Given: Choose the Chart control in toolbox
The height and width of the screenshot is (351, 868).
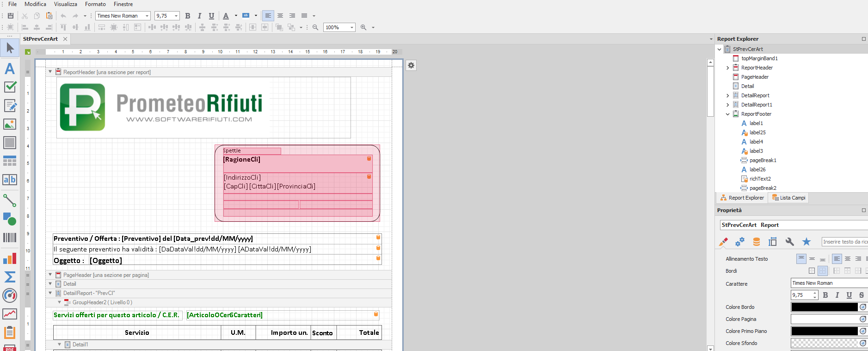Looking at the screenshot, I should tap(10, 258).
